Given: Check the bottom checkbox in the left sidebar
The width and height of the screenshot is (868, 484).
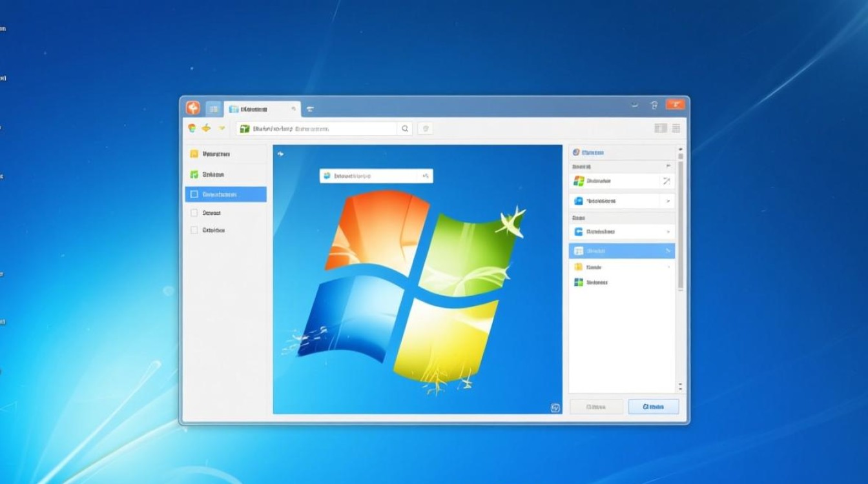Looking at the screenshot, I should pos(194,229).
